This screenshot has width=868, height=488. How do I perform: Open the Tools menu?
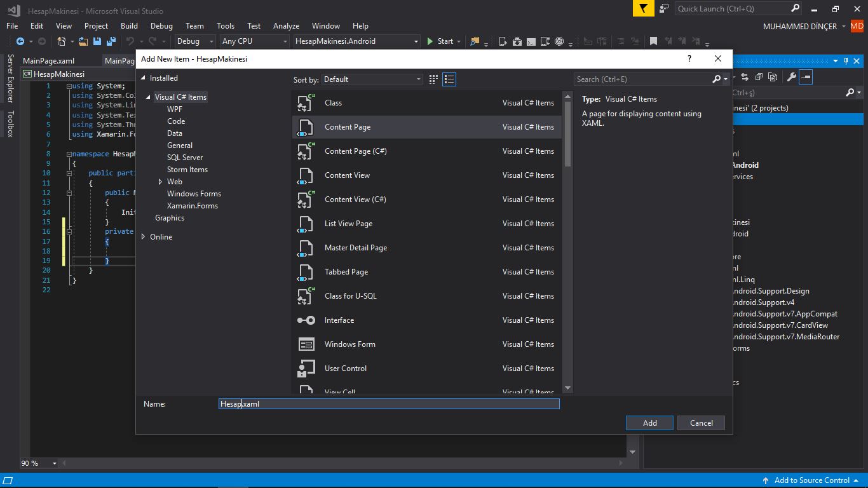point(226,26)
